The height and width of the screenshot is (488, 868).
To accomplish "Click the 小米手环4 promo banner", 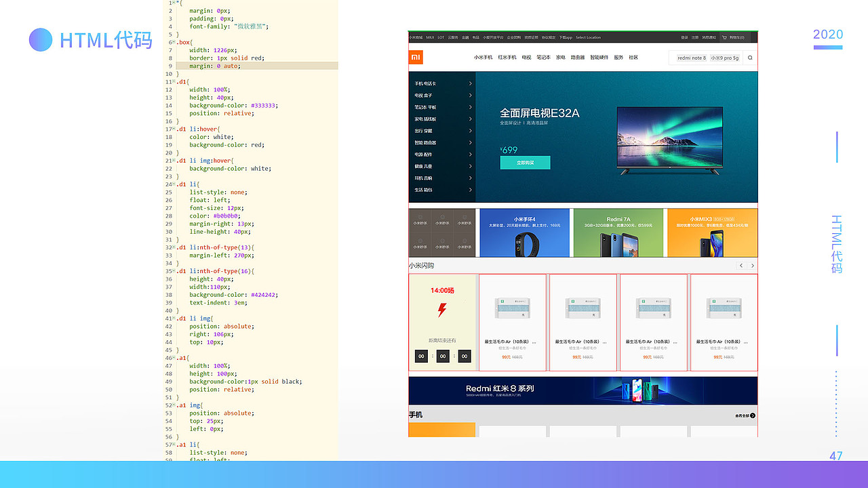I will tap(524, 232).
